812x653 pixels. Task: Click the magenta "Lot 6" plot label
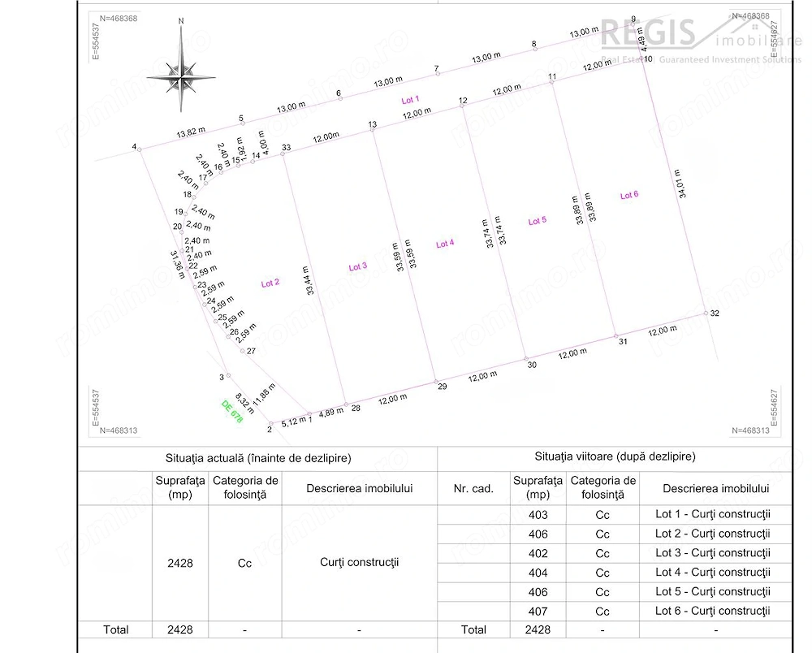click(629, 195)
